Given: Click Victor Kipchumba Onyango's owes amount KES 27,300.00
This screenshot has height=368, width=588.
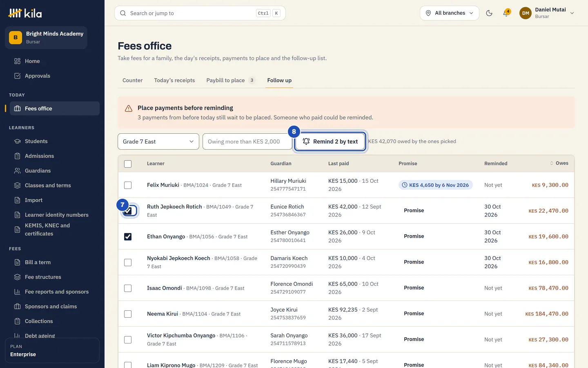Looking at the screenshot, I should coord(548,339).
